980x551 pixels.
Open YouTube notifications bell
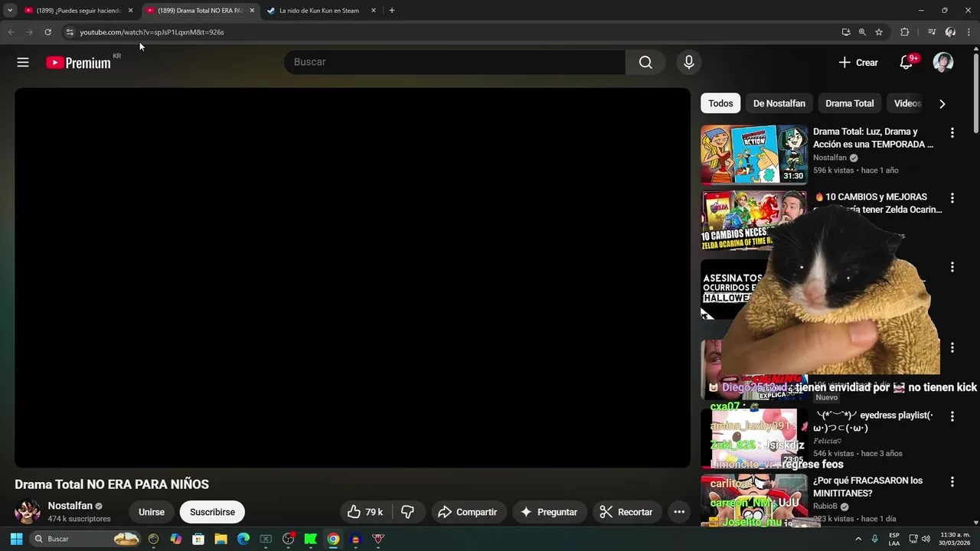point(906,63)
